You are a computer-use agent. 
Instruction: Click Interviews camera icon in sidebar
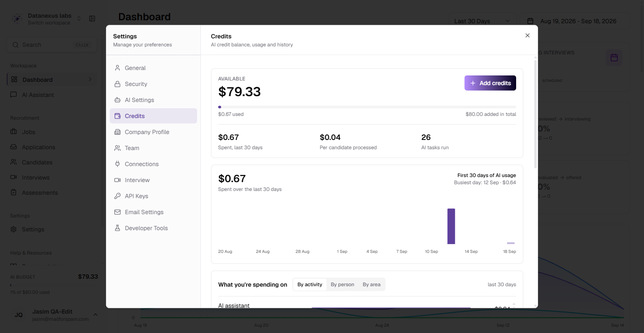[14, 177]
